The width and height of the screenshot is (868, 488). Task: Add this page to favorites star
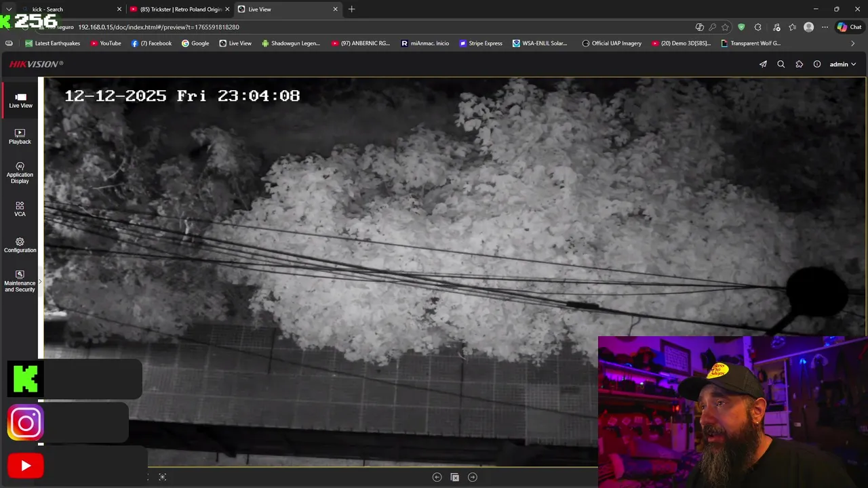[x=725, y=27]
